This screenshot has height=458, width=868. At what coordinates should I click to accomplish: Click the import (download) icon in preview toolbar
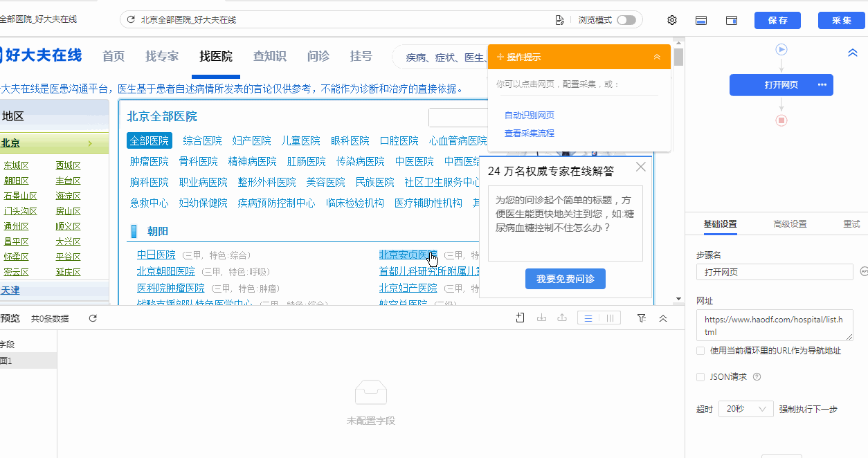click(x=541, y=318)
